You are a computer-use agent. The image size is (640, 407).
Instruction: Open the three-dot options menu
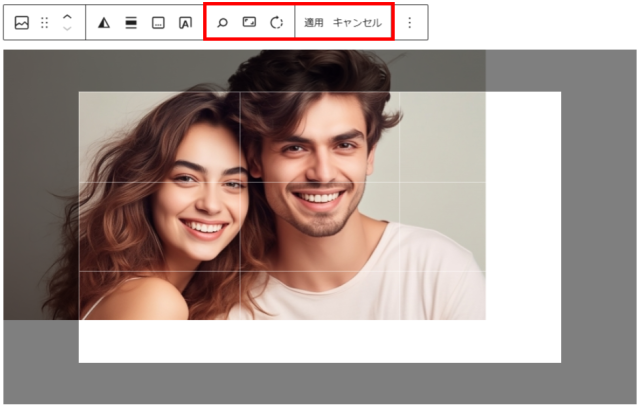pyautogui.click(x=409, y=22)
